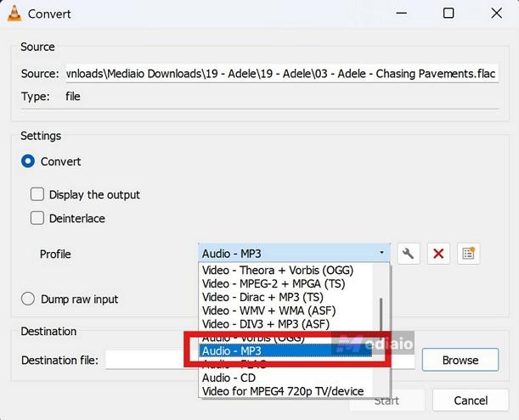Click the 'Type:' label text
This screenshot has height=420, width=519.
pyautogui.click(x=35, y=97)
